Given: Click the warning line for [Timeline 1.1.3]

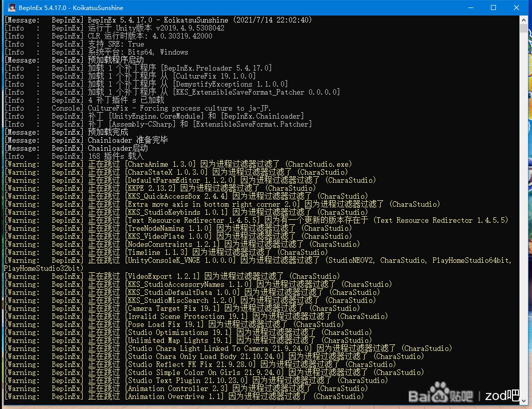Looking at the screenshot, I should point(166,252).
